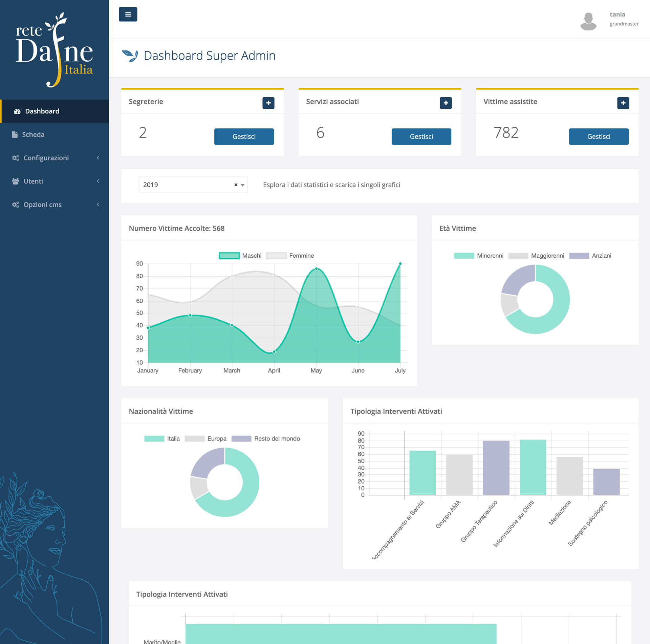Clear the 2019 year selection with x

[236, 185]
